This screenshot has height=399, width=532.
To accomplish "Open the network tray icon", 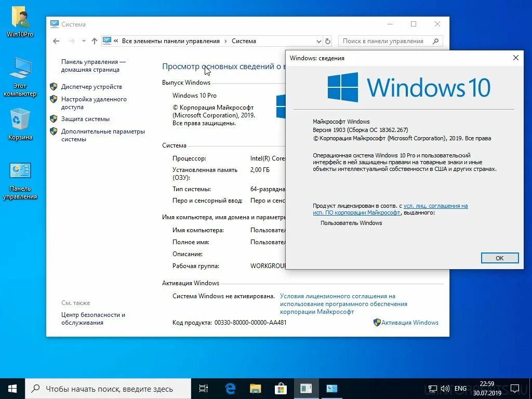I will 433,389.
